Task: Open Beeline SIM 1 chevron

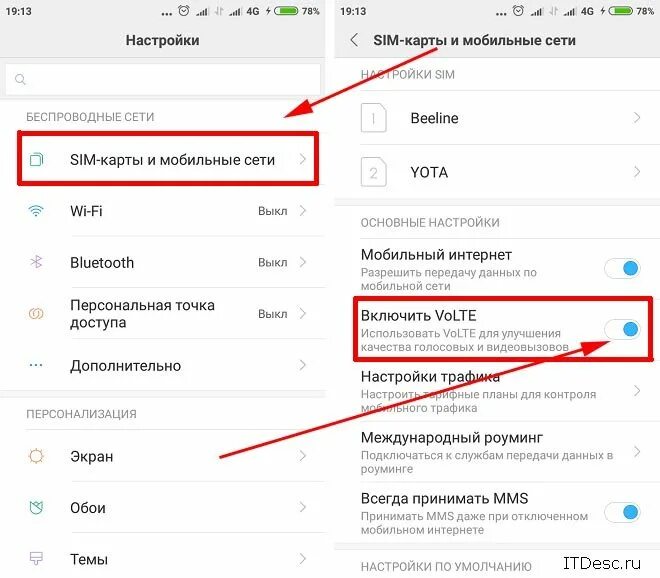Action: click(x=637, y=117)
